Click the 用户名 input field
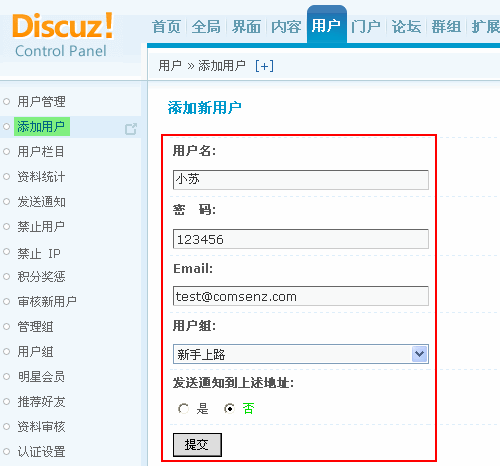Viewport: 500px width, 466px height. pos(301,180)
